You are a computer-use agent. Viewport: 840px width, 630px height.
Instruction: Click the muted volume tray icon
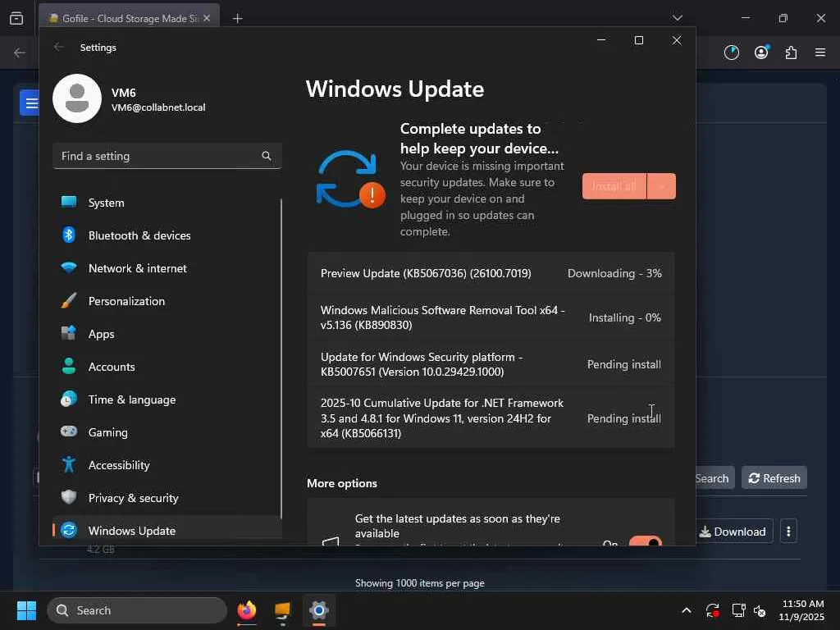pos(760,610)
